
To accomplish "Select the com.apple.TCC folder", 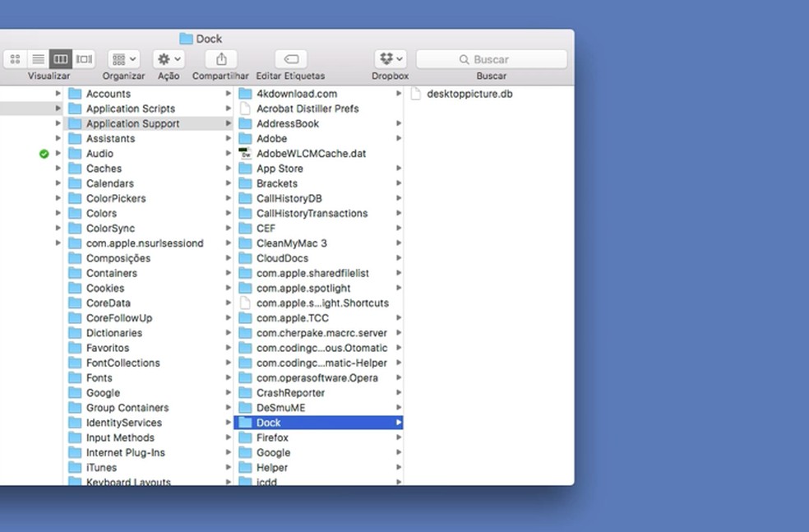I will tap(318, 318).
